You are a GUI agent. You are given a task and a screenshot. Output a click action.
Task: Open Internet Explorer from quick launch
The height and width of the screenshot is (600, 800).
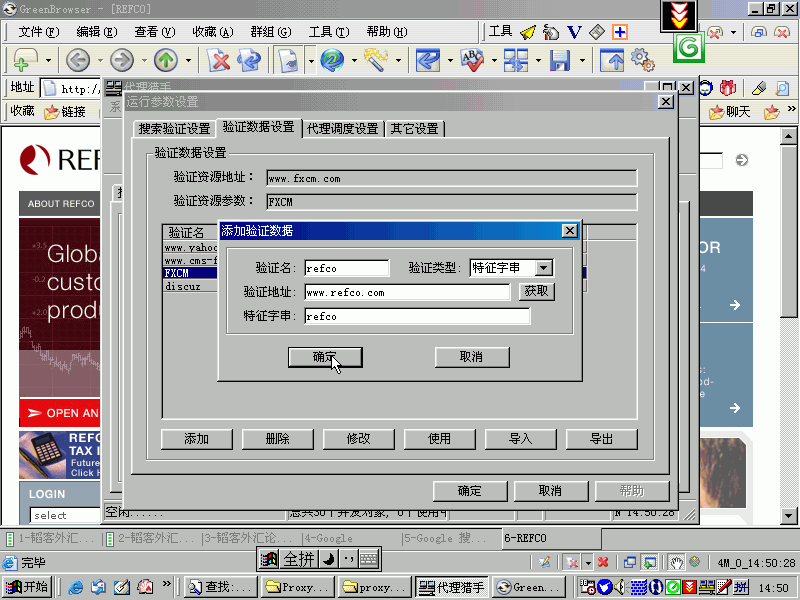76,587
